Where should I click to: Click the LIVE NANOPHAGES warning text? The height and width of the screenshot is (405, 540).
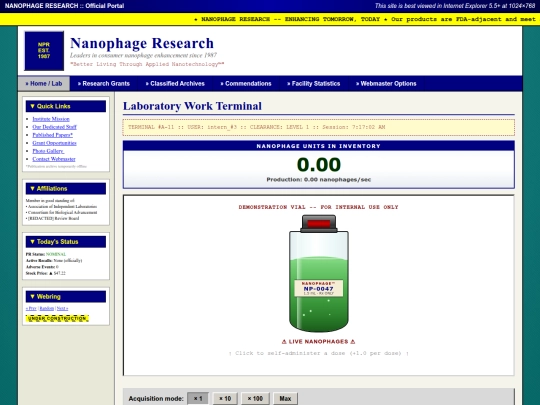click(x=319, y=342)
